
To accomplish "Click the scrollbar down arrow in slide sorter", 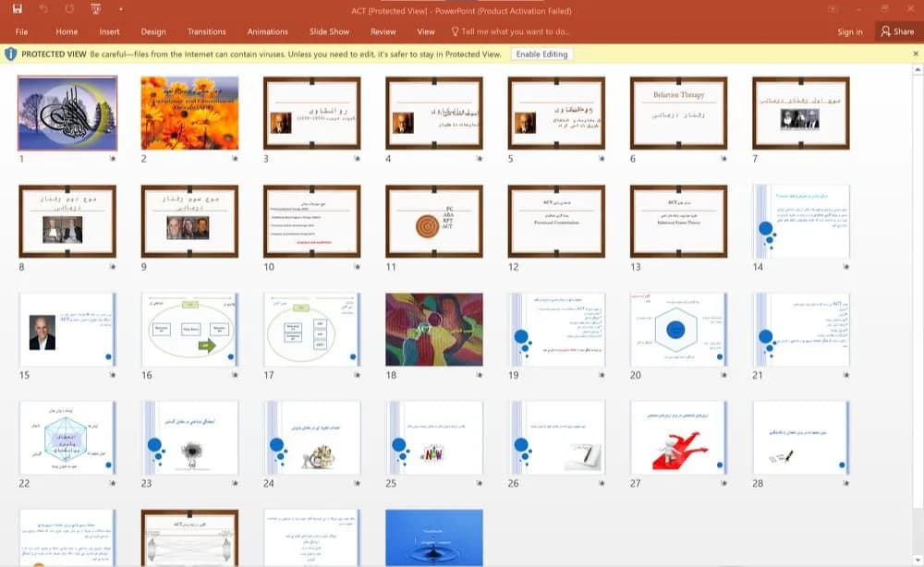I will [x=918, y=561].
